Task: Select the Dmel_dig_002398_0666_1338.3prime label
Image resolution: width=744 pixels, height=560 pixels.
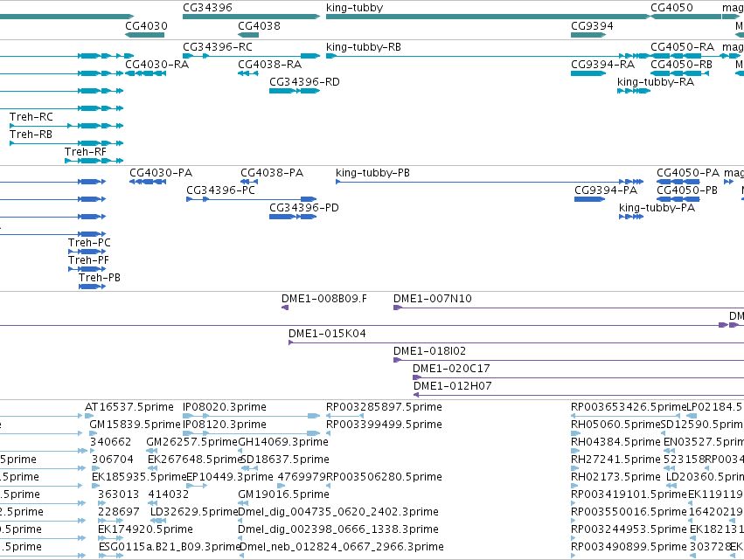Action: 338,530
